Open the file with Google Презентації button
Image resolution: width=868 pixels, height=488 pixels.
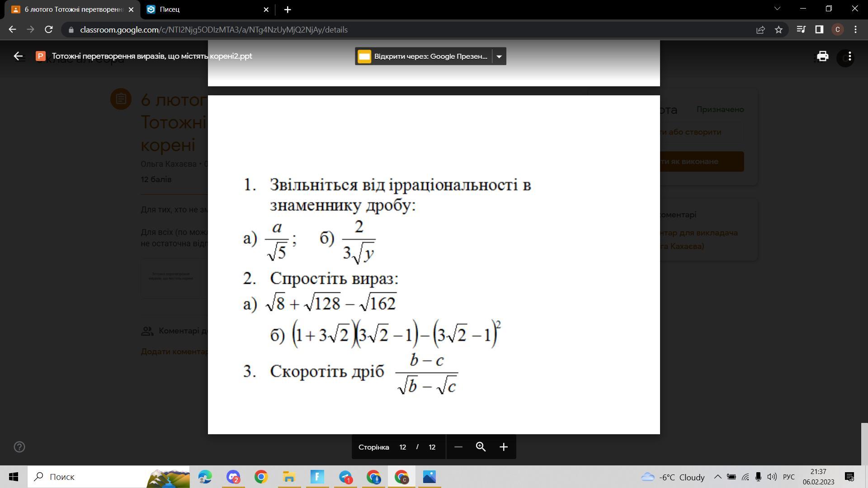[x=424, y=56]
